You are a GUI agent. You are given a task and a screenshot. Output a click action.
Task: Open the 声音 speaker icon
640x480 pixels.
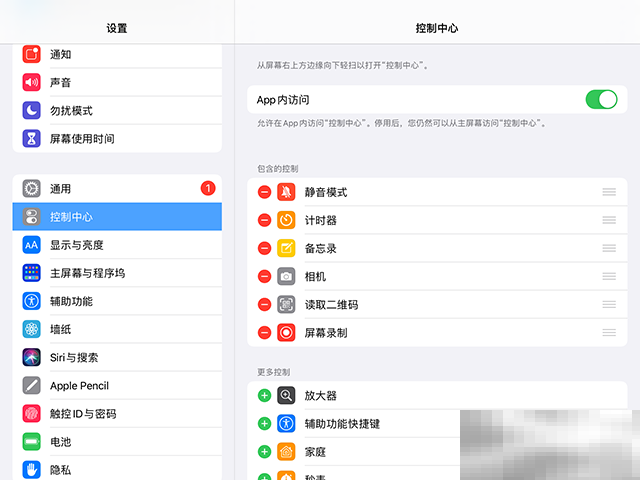pos(31,82)
